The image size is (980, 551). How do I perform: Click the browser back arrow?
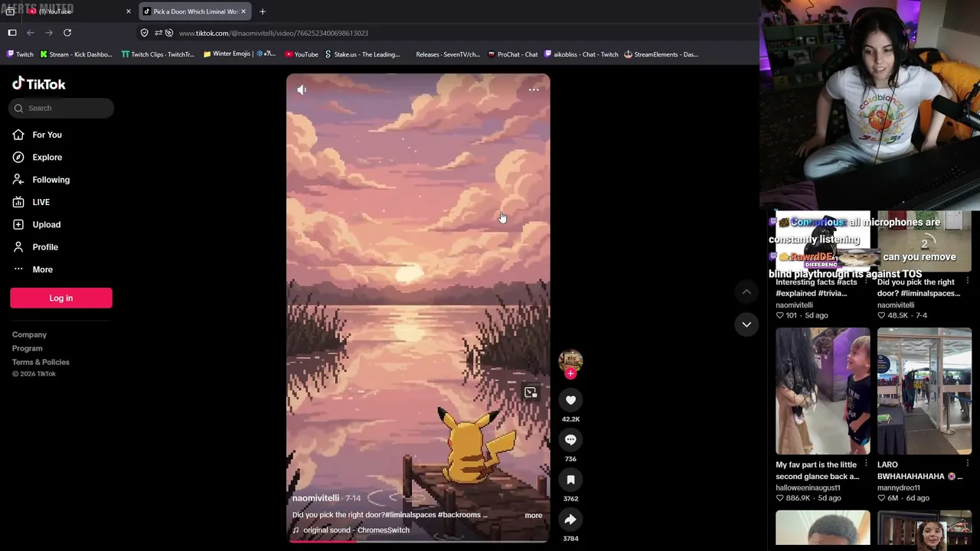tap(31, 33)
